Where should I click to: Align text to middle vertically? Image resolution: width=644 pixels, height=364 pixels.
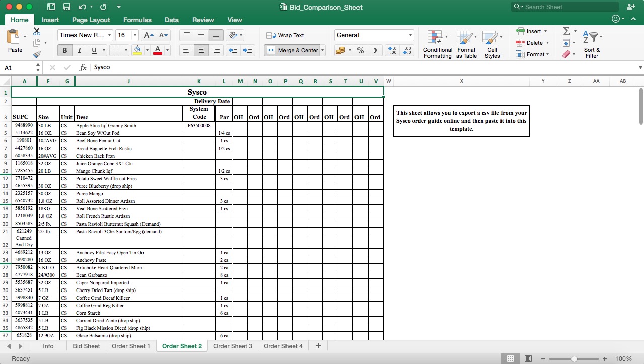point(201,35)
